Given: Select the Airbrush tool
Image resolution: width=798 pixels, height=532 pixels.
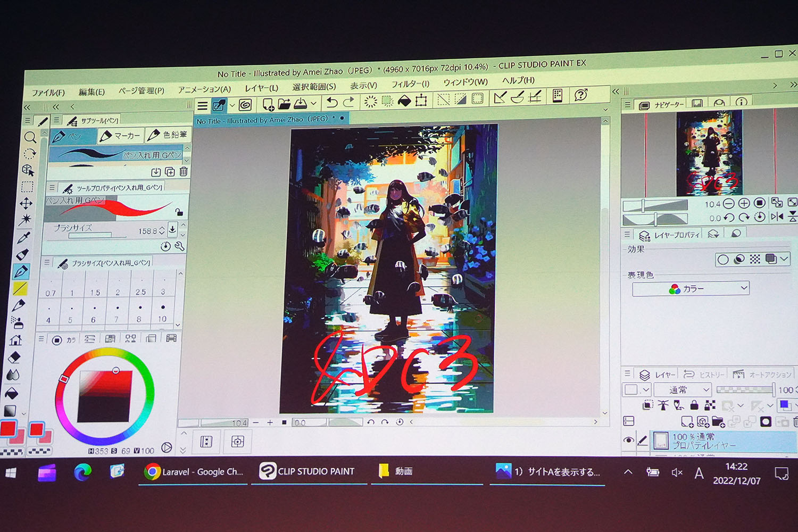Looking at the screenshot, I should tap(16, 322).
